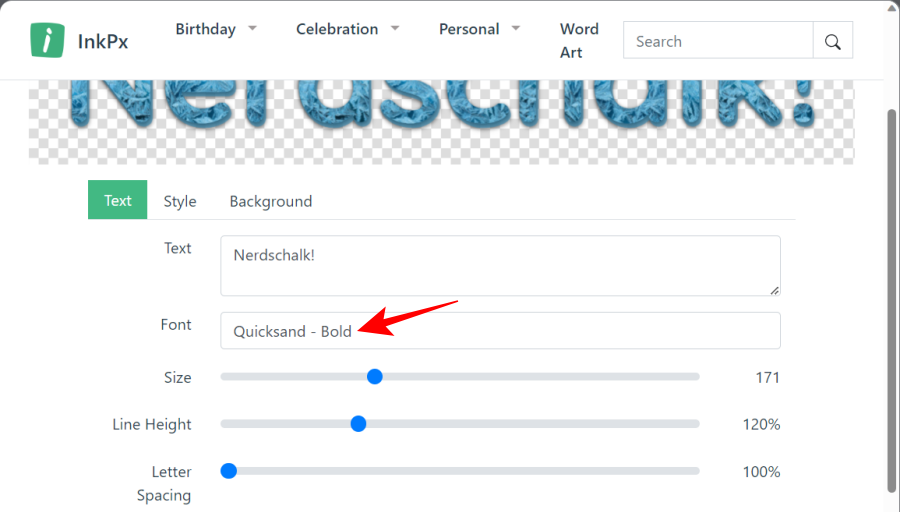This screenshot has width=900, height=512.
Task: Click the text area resize handle
Action: [x=774, y=290]
